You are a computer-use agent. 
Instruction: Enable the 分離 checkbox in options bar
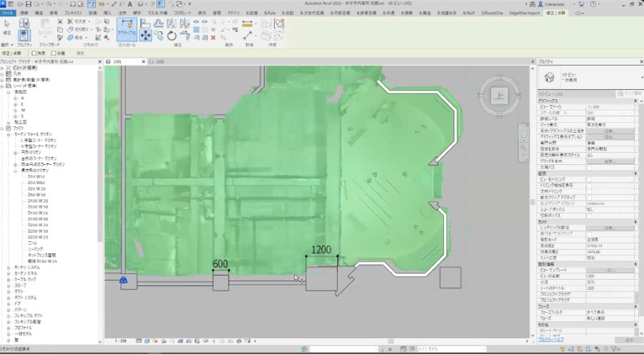coord(54,53)
